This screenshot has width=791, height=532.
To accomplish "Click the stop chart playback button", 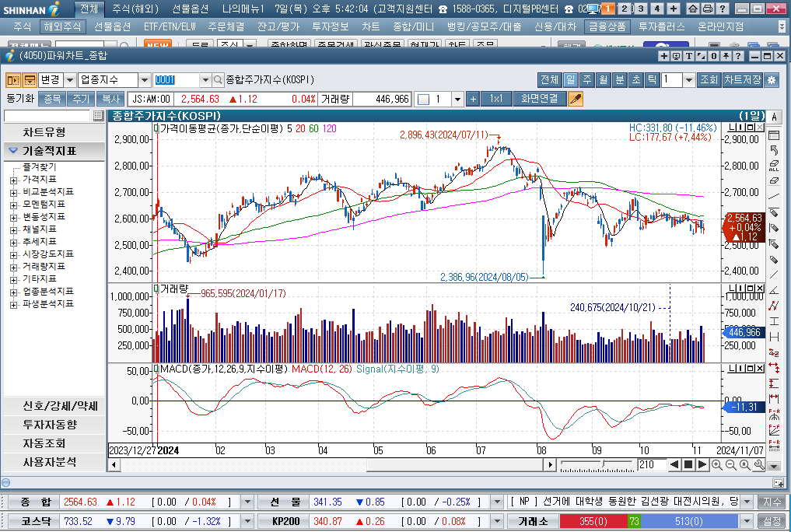I will pyautogui.click(x=688, y=464).
